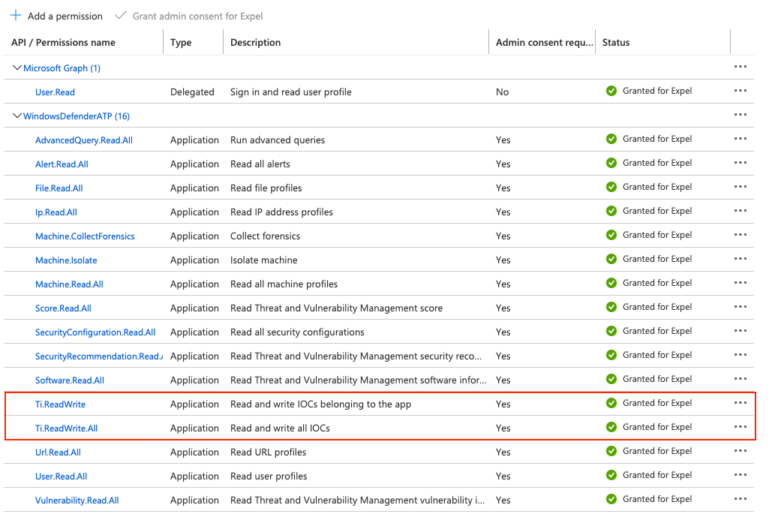
Task: Open Software.Read.All permission link
Action: tap(70, 380)
